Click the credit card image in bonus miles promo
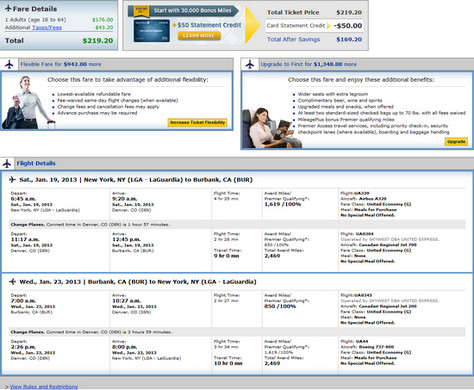Viewport: 474px width, 390px height. [152, 31]
